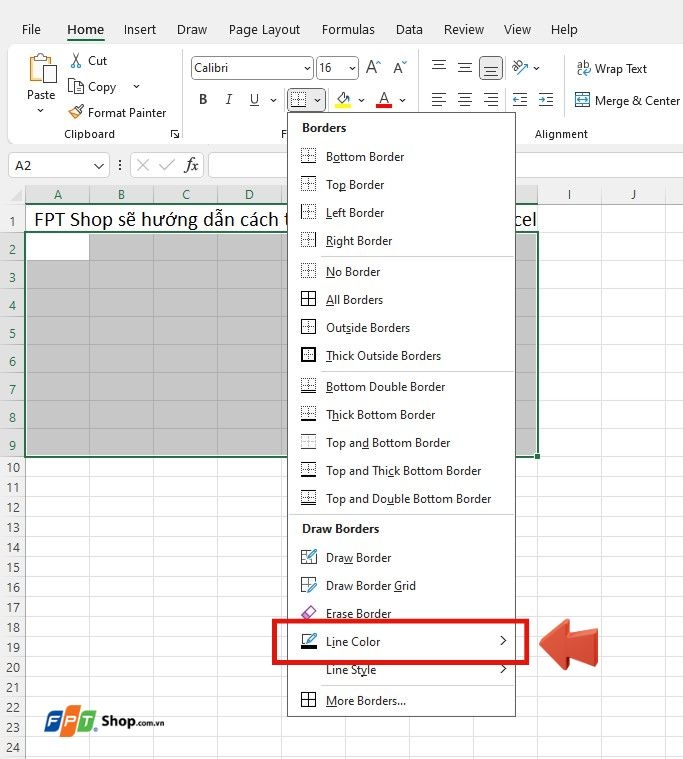Switch to the View tab

coord(517,30)
